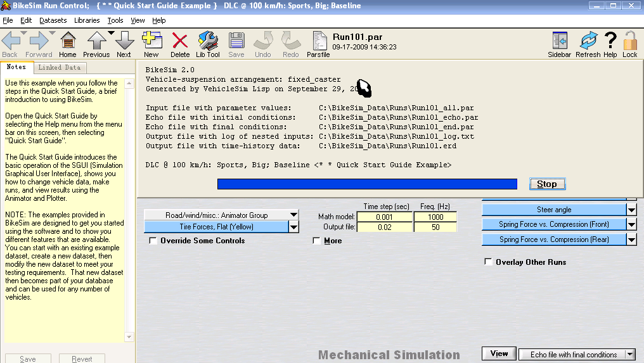Click the BikeSim title bar app icon
Image resolution: width=644 pixels, height=363 pixels.
(x=5, y=6)
